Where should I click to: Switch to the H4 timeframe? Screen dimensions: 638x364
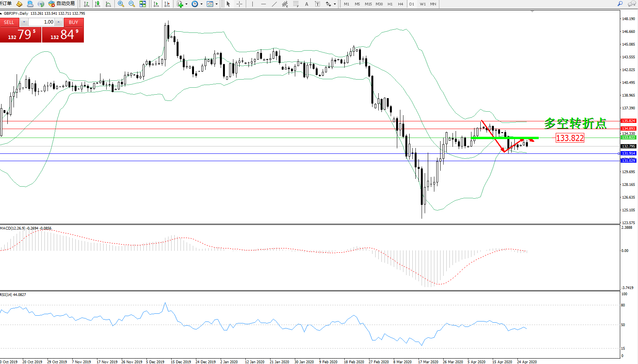click(400, 4)
